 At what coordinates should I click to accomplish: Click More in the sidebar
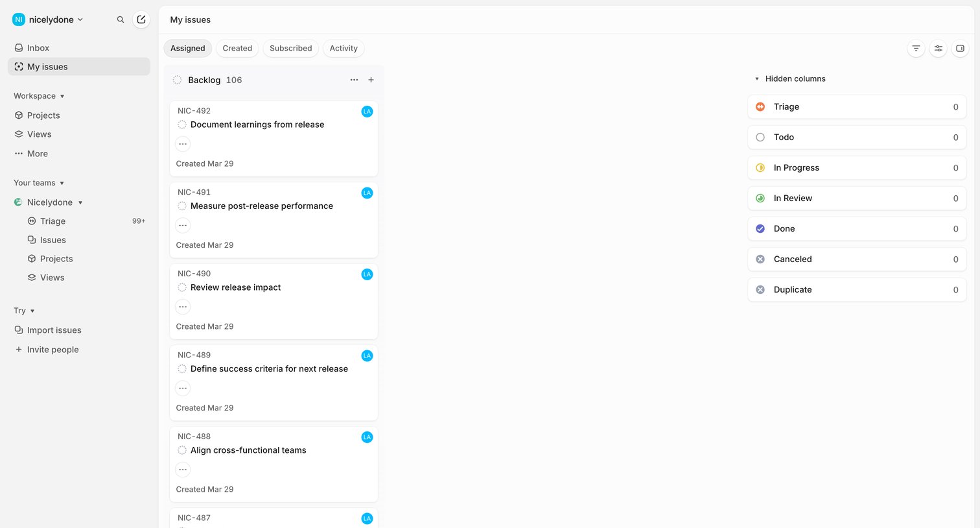pos(79,154)
